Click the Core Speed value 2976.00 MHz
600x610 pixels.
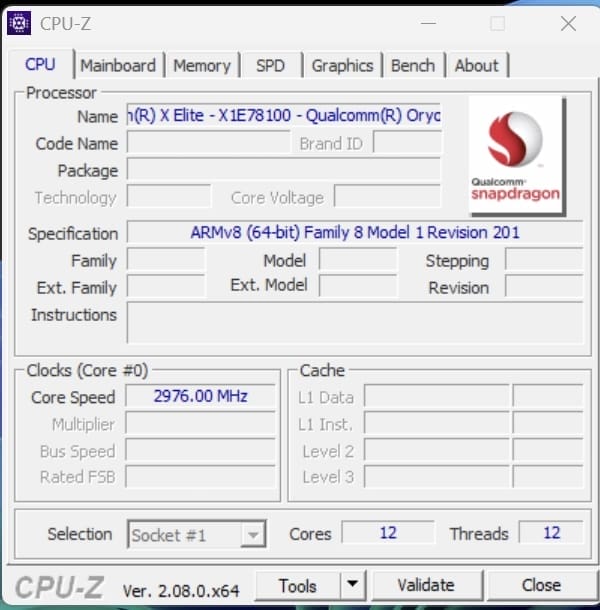(x=200, y=396)
